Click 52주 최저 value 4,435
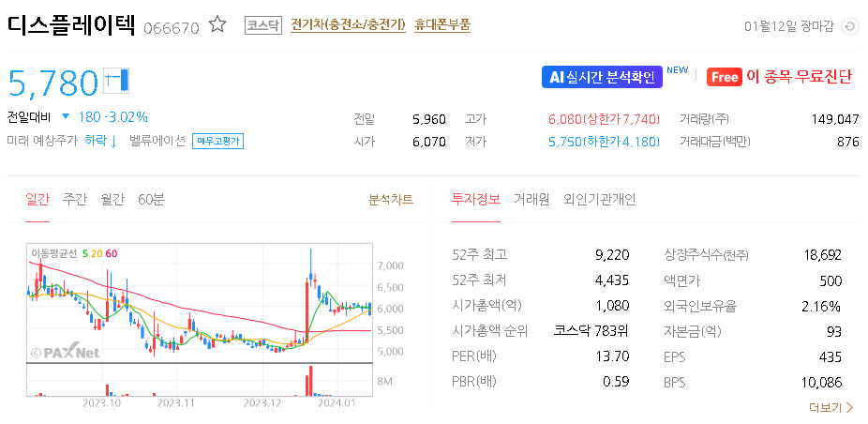This screenshot has width=868, height=424. point(612,280)
